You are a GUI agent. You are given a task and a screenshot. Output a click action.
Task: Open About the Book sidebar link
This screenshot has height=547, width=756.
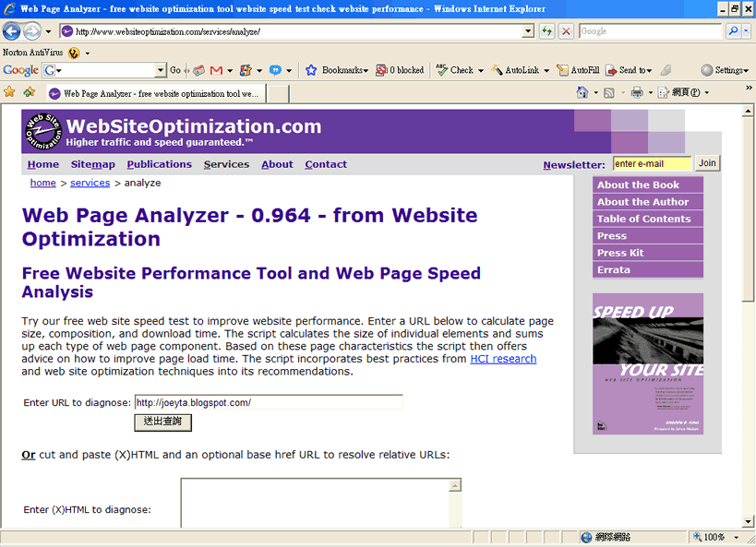point(647,185)
